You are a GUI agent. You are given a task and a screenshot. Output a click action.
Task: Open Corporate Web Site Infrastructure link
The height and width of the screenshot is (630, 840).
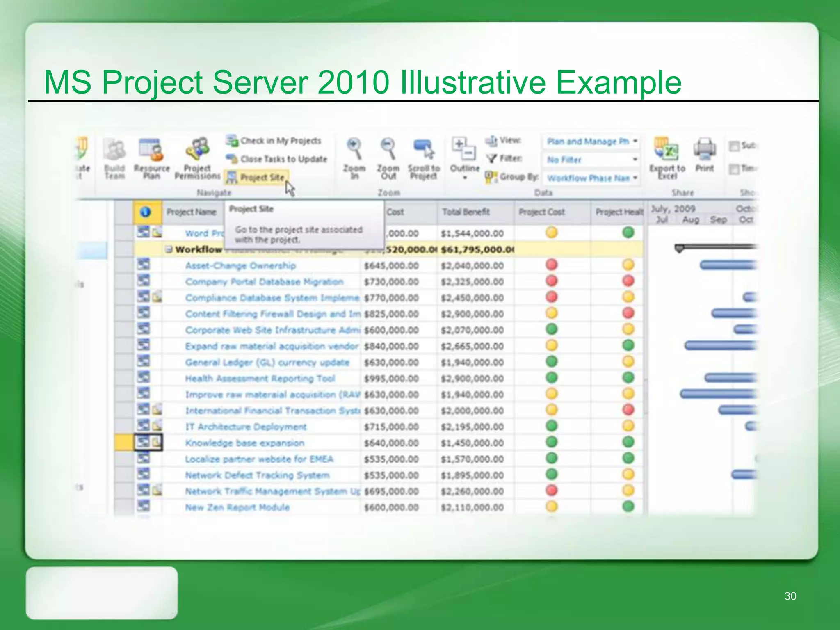coord(273,330)
